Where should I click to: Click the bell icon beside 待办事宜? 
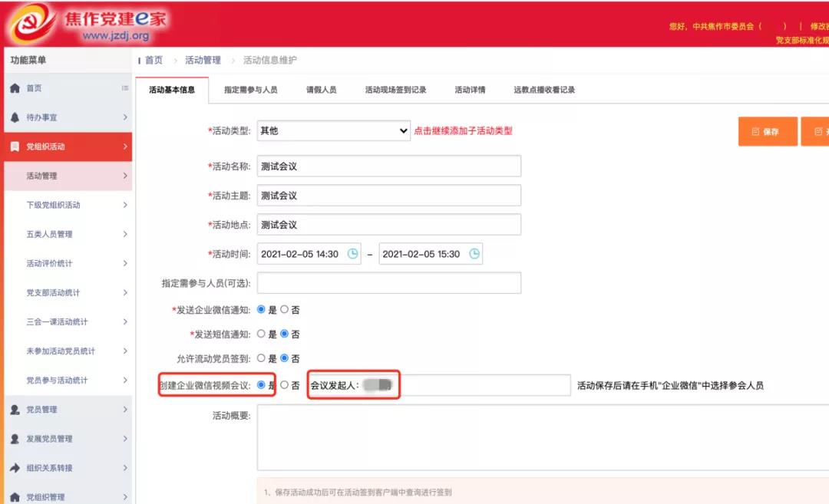click(x=15, y=117)
